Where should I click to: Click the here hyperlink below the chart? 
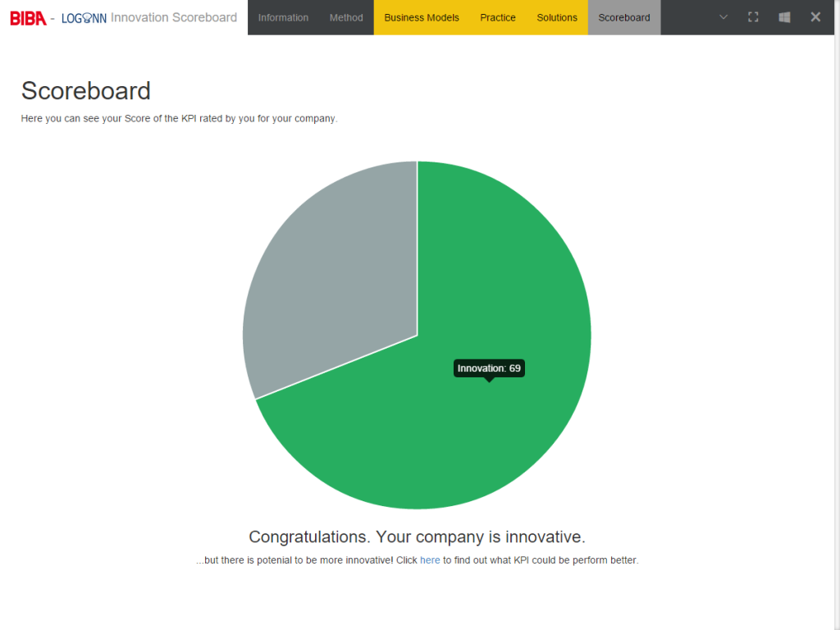(x=430, y=559)
